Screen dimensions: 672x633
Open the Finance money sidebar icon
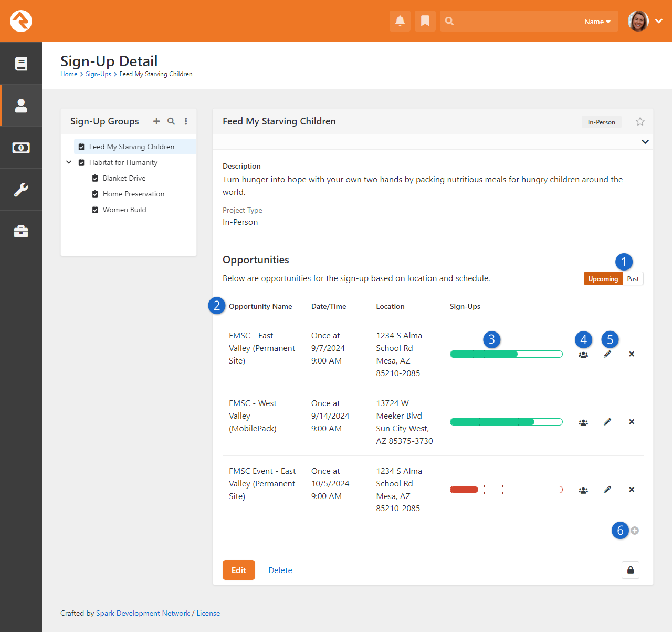(21, 148)
